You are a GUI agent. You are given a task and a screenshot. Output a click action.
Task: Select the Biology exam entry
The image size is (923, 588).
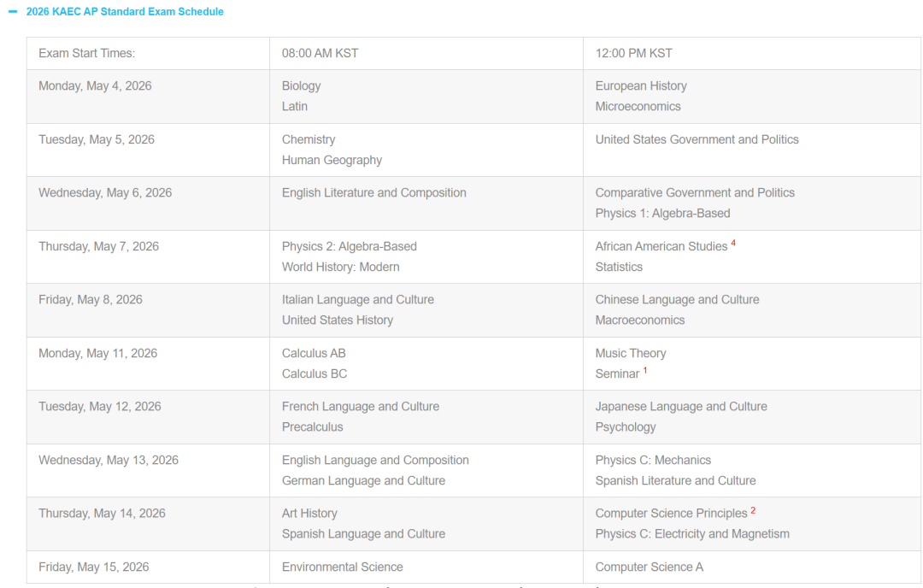pos(301,85)
